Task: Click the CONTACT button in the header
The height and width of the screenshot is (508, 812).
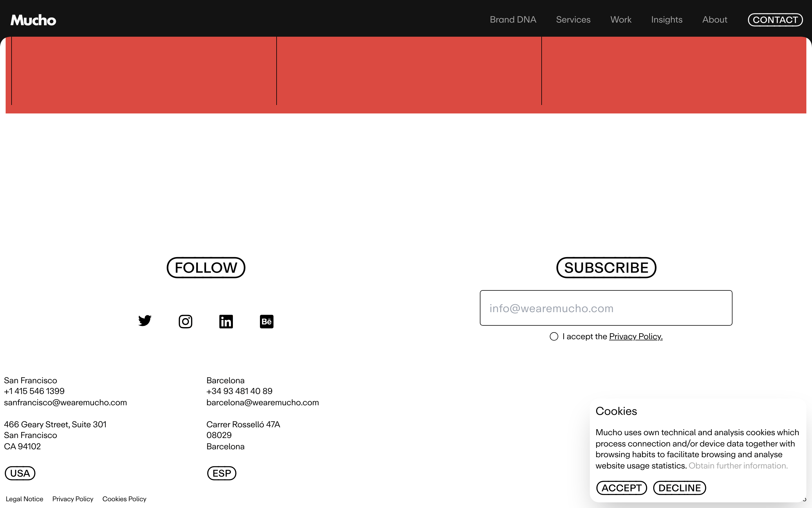Action: 775,20
